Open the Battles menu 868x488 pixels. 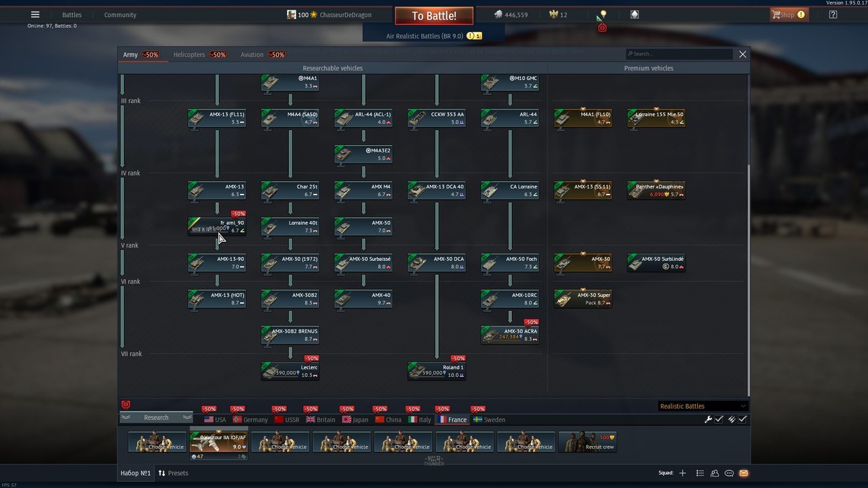click(72, 15)
